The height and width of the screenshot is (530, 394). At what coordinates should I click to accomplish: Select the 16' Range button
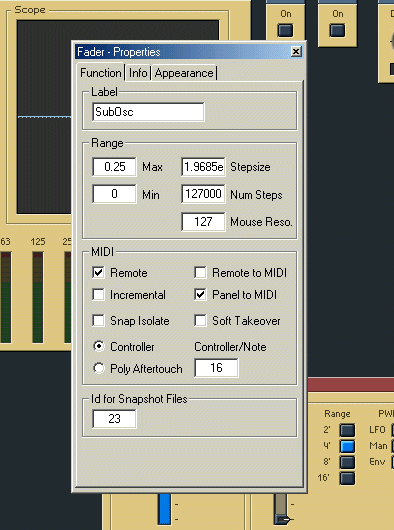(347, 478)
